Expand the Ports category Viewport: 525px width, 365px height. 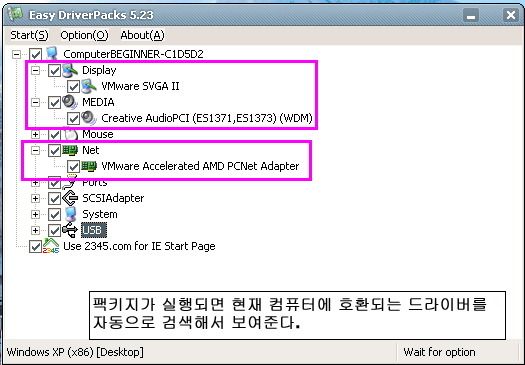pyautogui.click(x=35, y=183)
